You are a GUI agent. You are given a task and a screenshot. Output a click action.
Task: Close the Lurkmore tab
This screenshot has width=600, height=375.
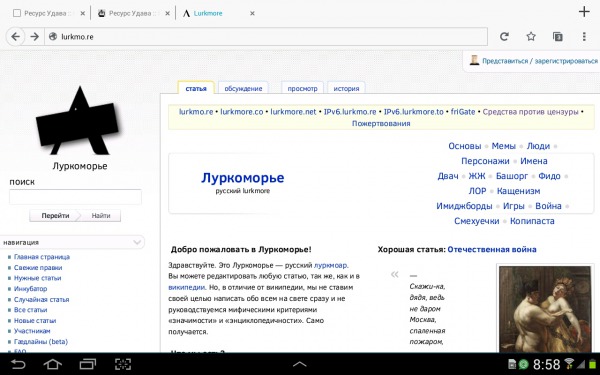point(252,13)
